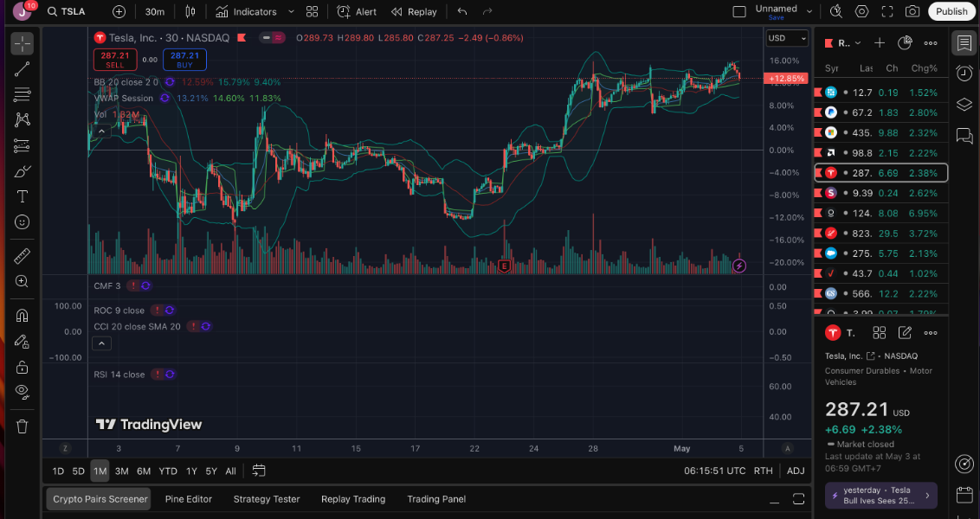
Task: Create an Alert from the top toolbar
Action: [357, 11]
